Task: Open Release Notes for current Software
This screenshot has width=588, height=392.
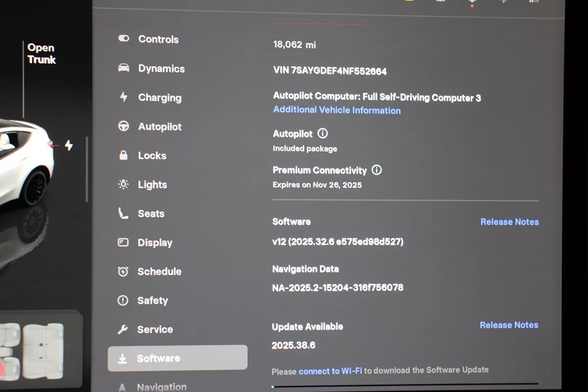Action: (x=509, y=222)
